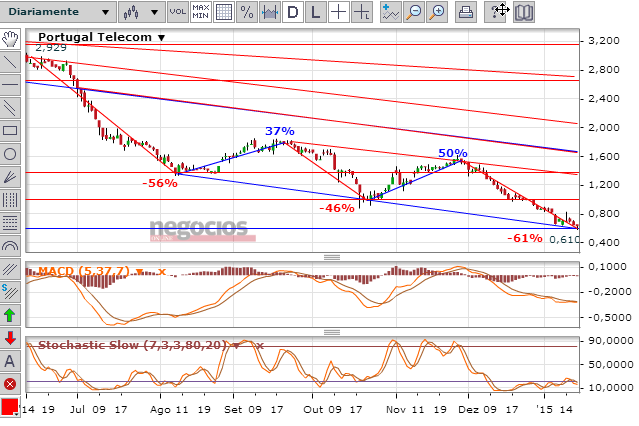
Task: Toggle the chart grid icon
Action: [224, 12]
